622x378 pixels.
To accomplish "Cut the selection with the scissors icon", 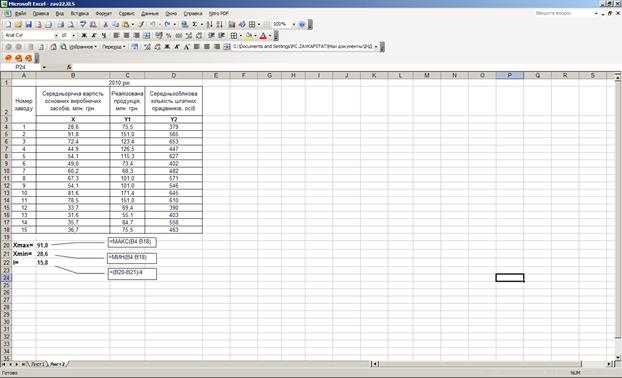I will pyautogui.click(x=106, y=25).
